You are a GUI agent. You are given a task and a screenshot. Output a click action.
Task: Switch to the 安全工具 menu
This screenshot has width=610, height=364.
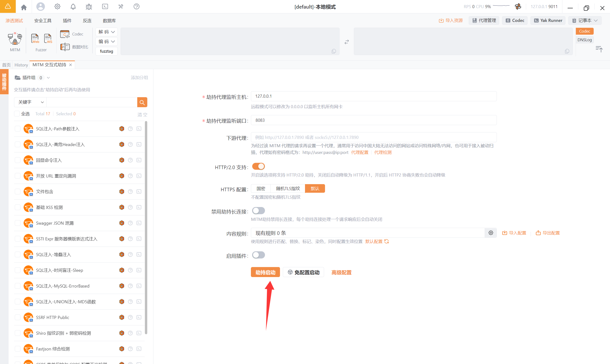[x=43, y=20]
